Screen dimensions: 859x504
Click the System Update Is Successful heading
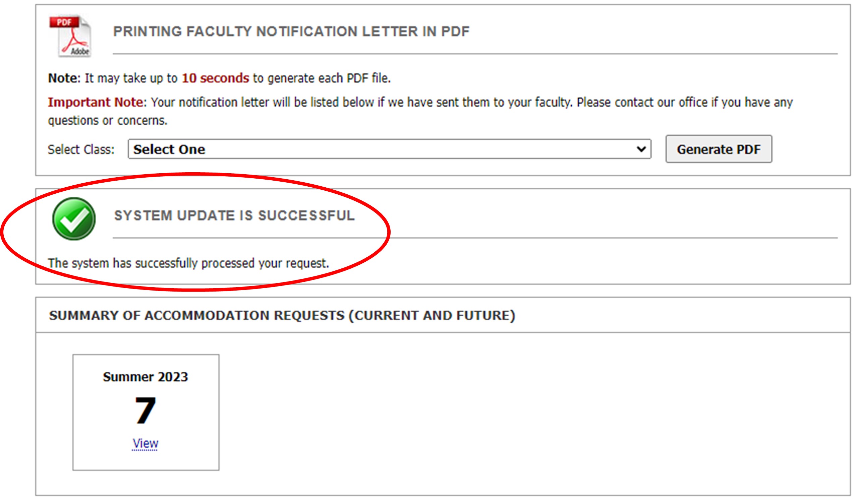235,216
